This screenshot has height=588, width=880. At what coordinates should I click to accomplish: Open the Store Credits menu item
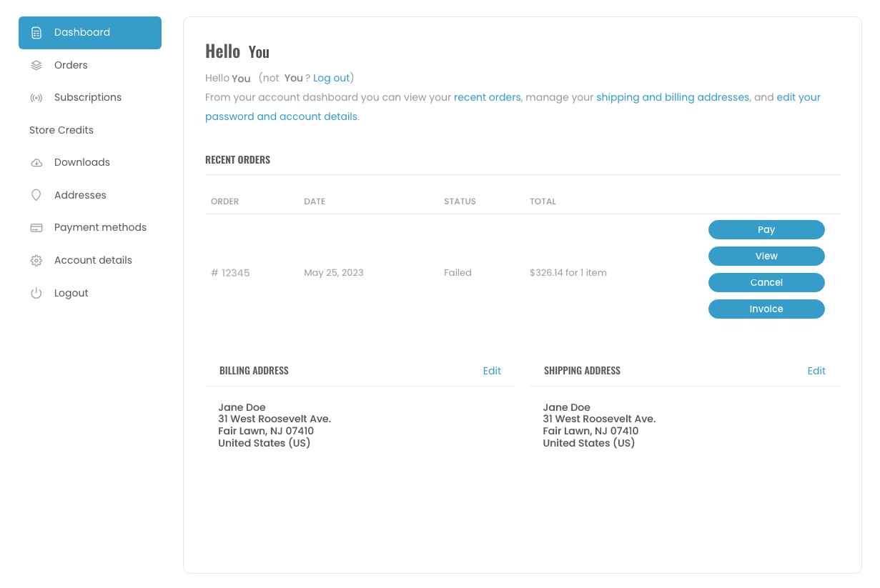point(61,130)
